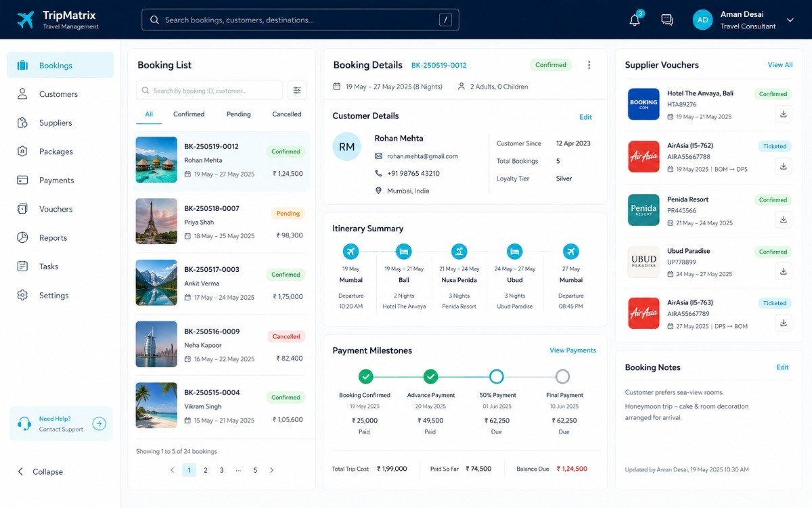Image resolution: width=812 pixels, height=508 pixels.
Task: Click Confirmed status badge in Booking Details
Action: point(551,65)
